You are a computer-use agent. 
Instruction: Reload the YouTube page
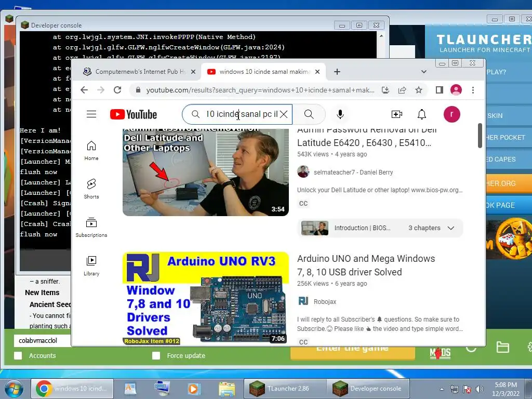tap(117, 90)
